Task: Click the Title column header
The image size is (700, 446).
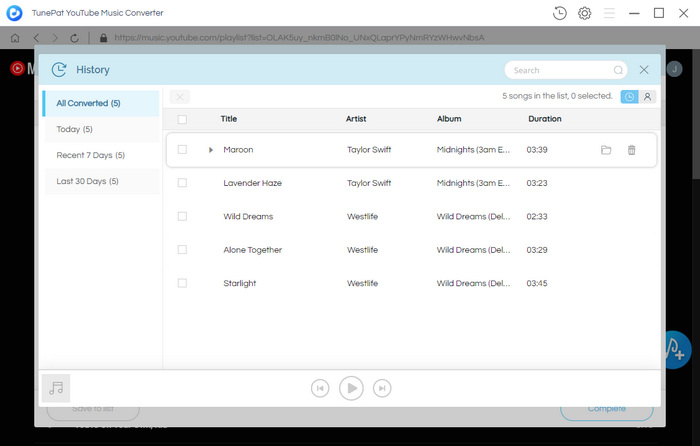Action: [229, 119]
